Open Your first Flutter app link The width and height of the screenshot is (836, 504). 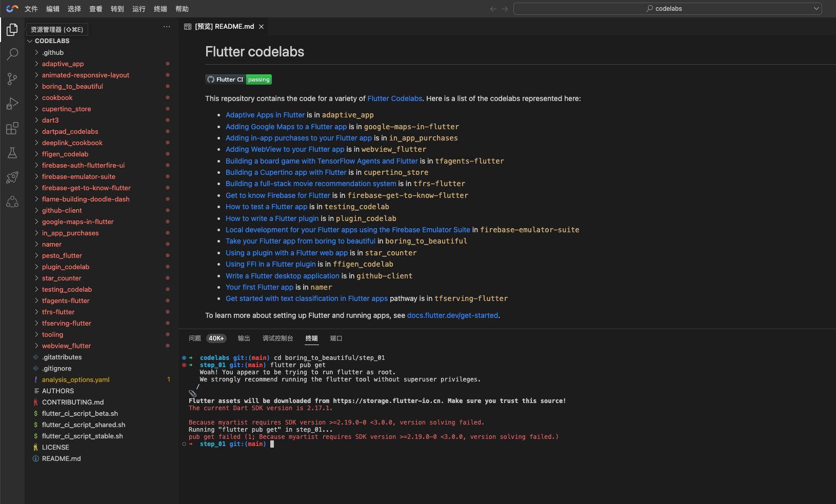(x=260, y=287)
